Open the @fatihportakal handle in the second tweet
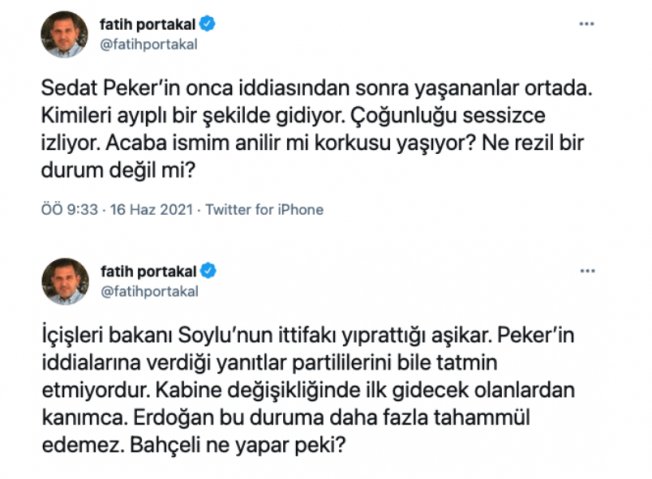Image resolution: width=652 pixels, height=479 pixels. [150, 291]
